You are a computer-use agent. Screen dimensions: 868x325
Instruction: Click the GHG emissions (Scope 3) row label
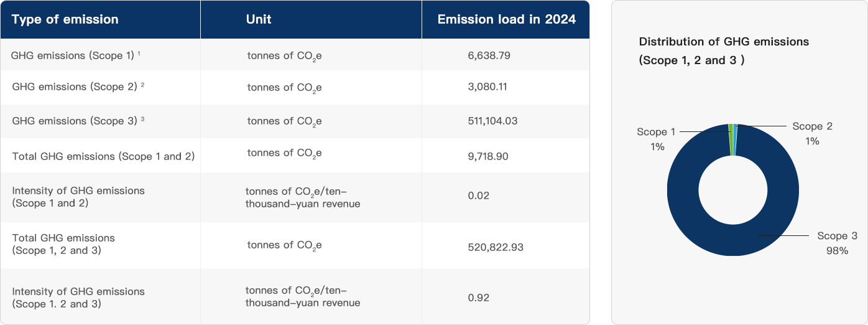tap(75, 121)
